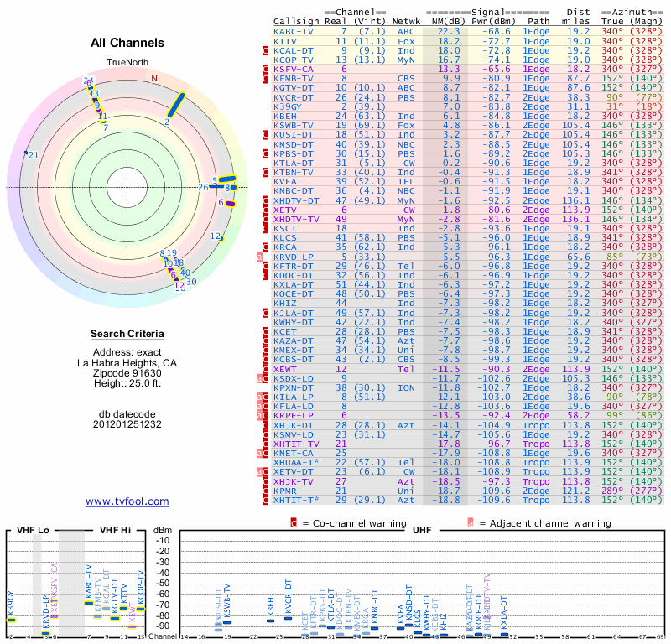
Task: Click co-channel warning icon beside KSFV-CA
Action: pos(265,70)
